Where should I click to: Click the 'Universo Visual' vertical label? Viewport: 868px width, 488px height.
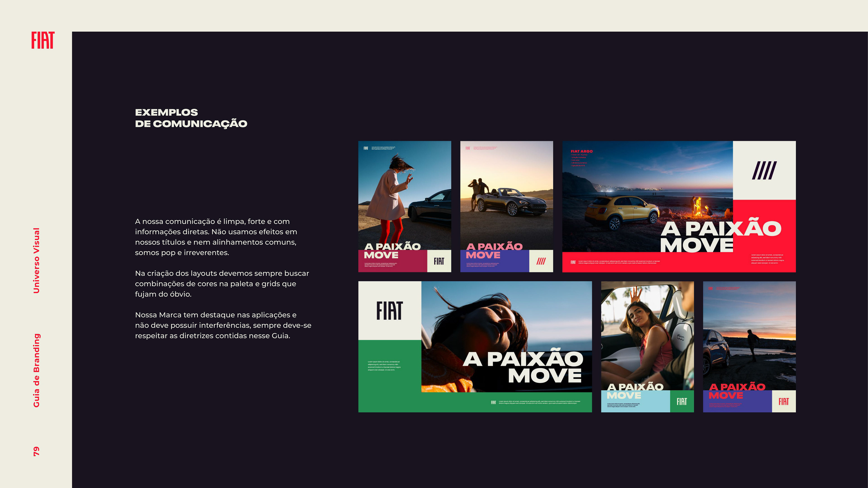click(36, 260)
